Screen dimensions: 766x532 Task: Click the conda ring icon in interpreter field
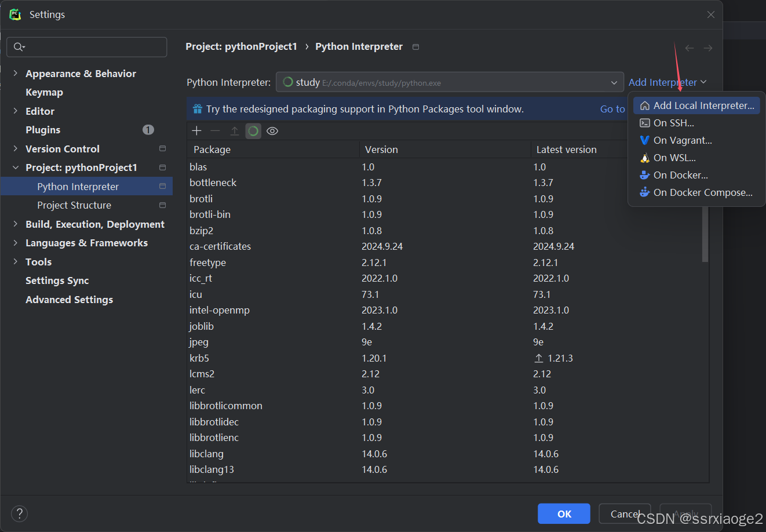[288, 82]
